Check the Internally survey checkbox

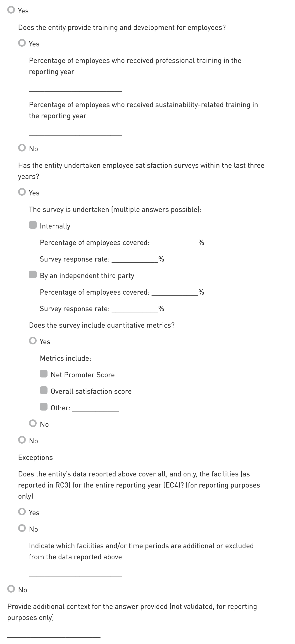(33, 225)
